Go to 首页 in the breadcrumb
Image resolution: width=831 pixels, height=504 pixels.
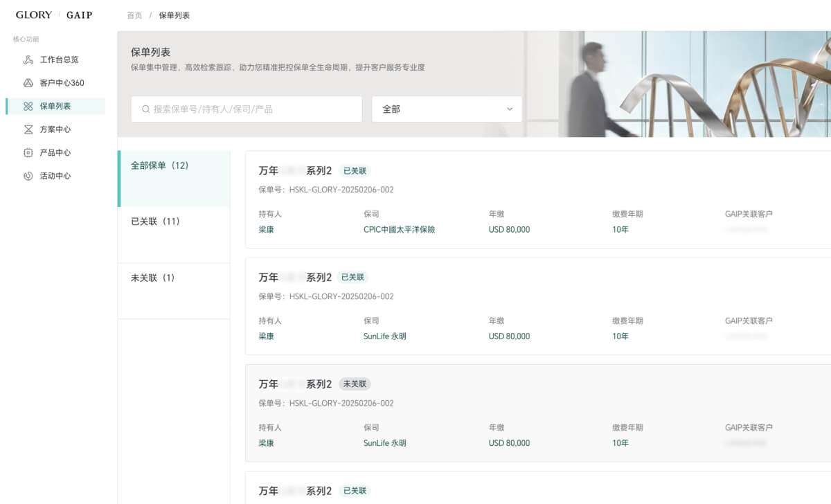point(134,15)
